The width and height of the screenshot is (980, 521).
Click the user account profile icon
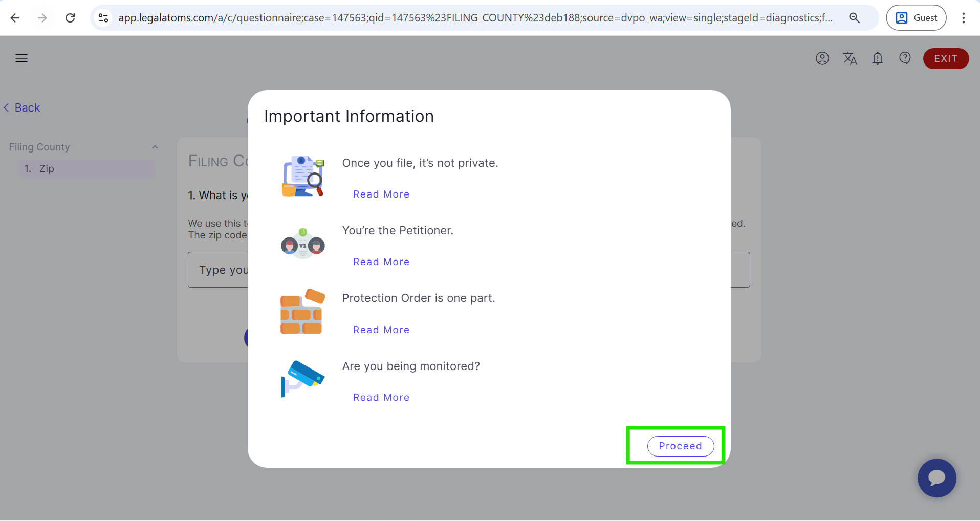pos(822,58)
